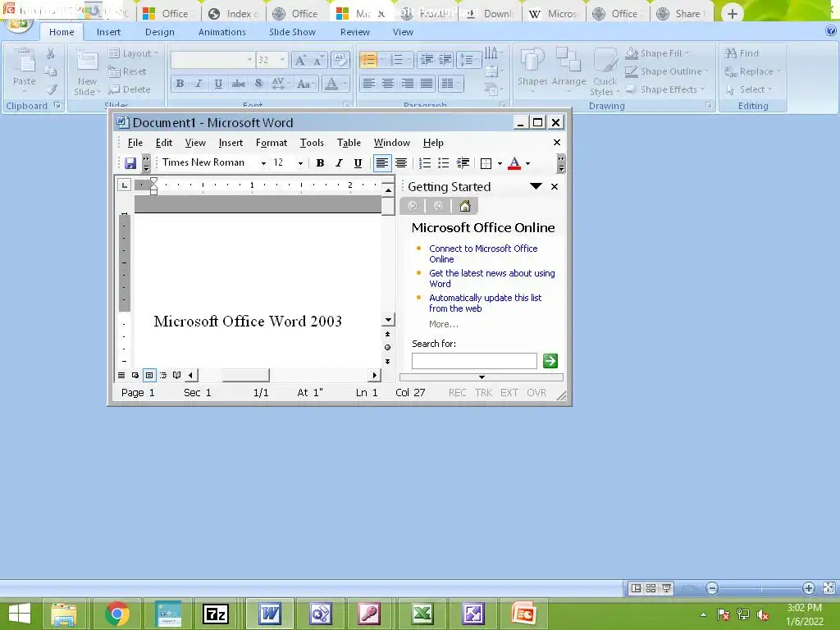Click Select Browse Object button in Word

[x=387, y=347]
